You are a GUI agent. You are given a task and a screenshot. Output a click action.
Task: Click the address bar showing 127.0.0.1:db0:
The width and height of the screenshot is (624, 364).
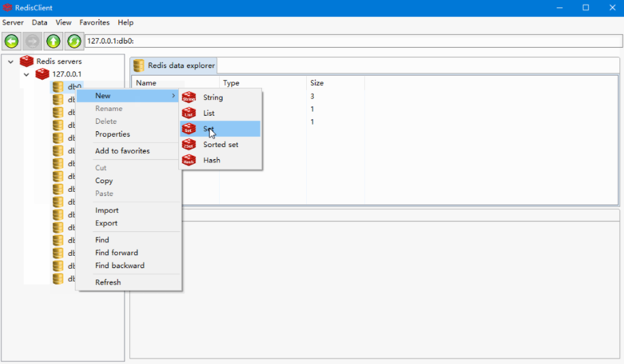pos(353,41)
